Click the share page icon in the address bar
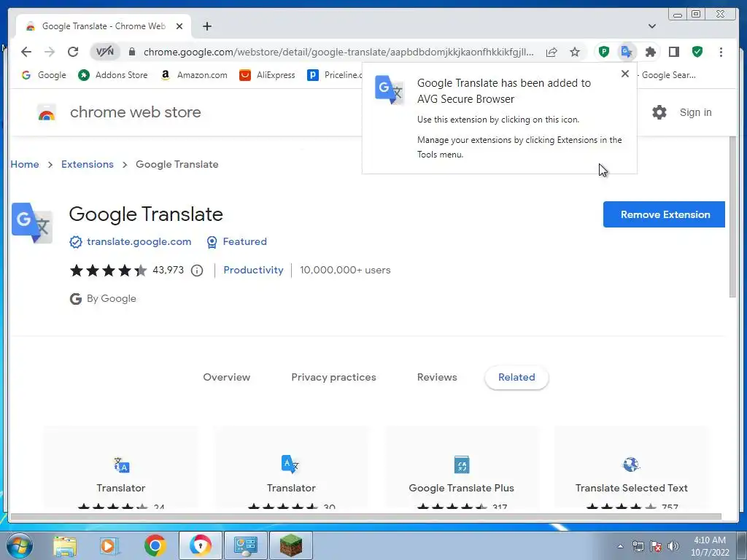 pos(551,52)
